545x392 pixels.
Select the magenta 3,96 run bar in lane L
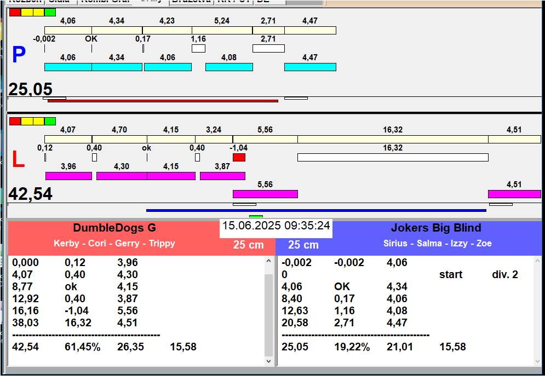tap(68, 176)
